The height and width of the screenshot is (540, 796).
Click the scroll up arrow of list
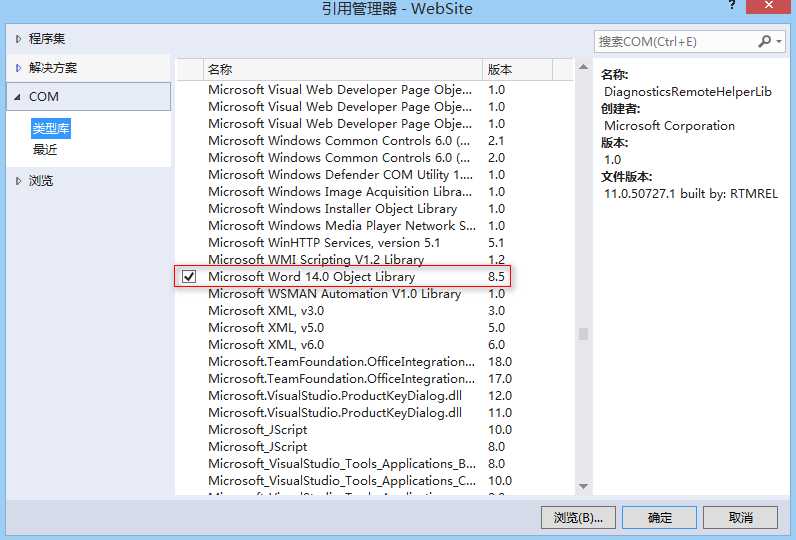pos(583,66)
